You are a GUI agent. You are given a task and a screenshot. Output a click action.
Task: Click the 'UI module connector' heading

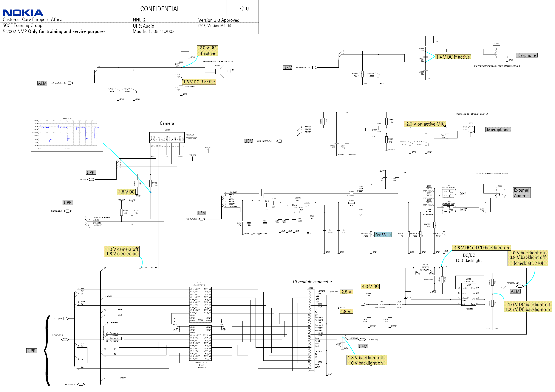coord(313,282)
